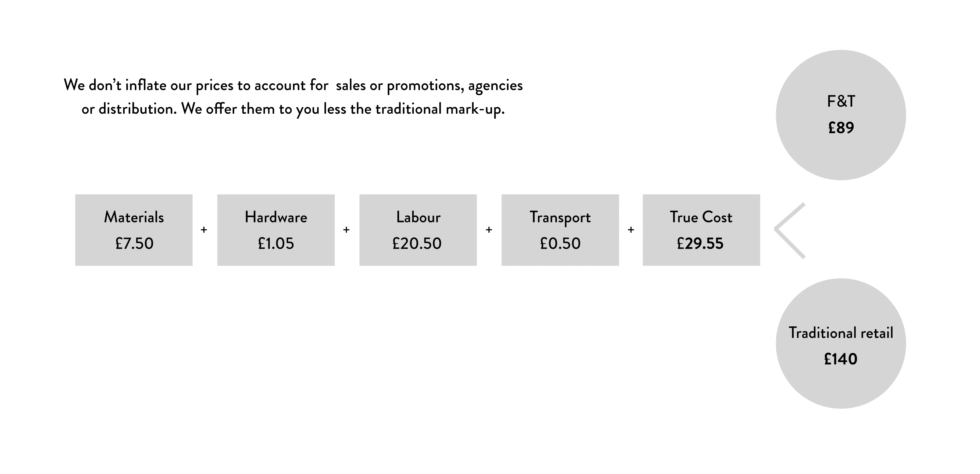Click the plus sign before True Cost
The height and width of the screenshot is (474, 980).
631,230
